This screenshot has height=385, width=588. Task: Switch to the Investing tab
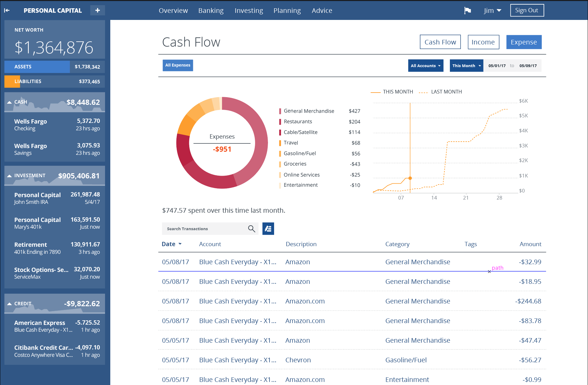249,10
